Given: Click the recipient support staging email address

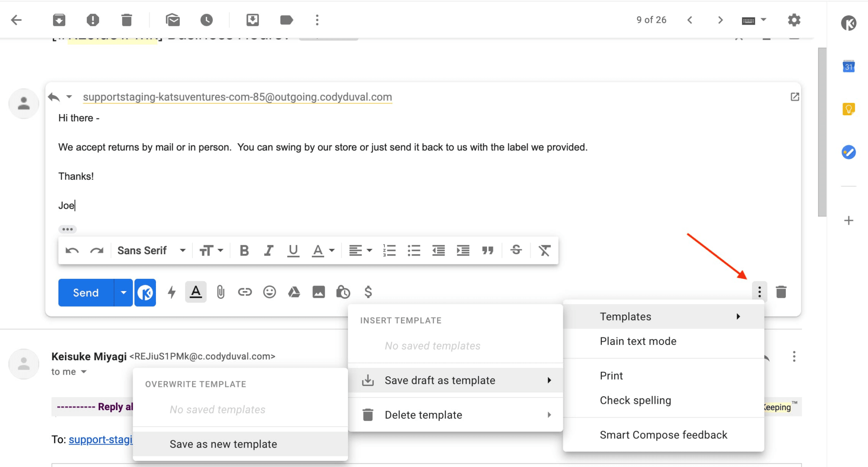Looking at the screenshot, I should pyautogui.click(x=237, y=97).
